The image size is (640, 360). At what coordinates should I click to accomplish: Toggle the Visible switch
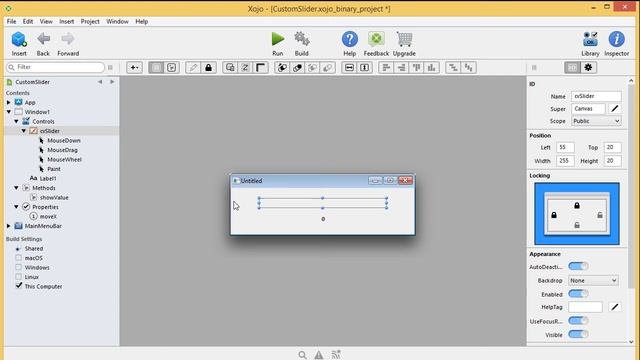coord(578,335)
